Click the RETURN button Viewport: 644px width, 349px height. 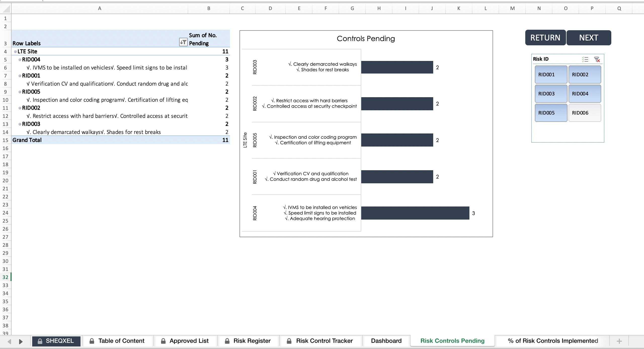pos(545,37)
